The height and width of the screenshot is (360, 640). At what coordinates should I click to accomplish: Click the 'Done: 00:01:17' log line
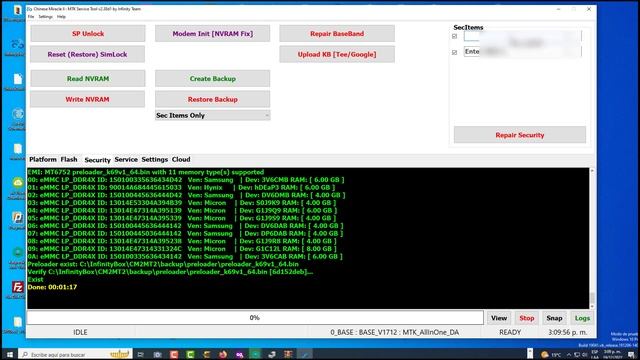pyautogui.click(x=52, y=287)
